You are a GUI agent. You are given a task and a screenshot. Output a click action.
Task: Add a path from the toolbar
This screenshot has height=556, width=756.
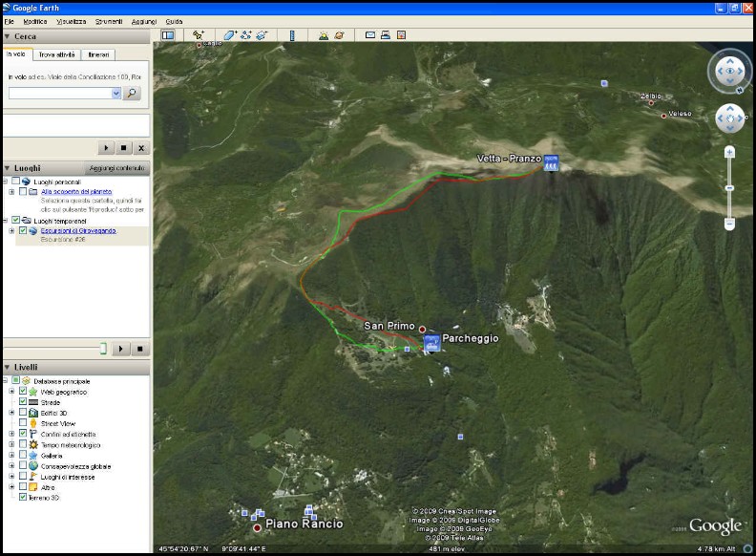246,34
